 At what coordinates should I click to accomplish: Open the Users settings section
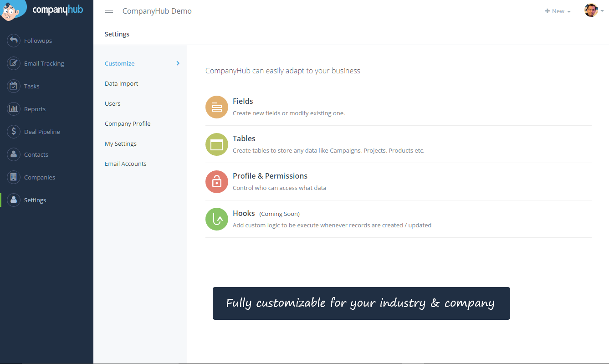113,103
